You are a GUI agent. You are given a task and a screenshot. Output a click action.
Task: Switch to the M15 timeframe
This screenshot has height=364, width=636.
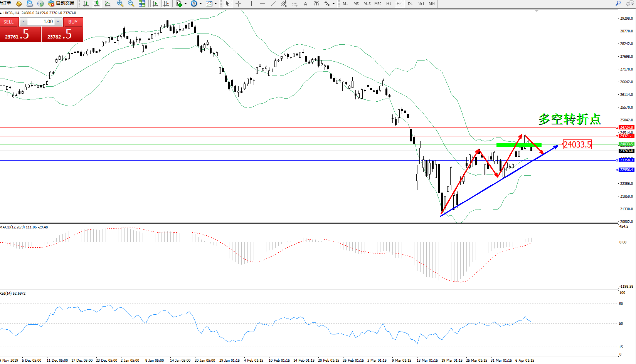pyautogui.click(x=367, y=3)
